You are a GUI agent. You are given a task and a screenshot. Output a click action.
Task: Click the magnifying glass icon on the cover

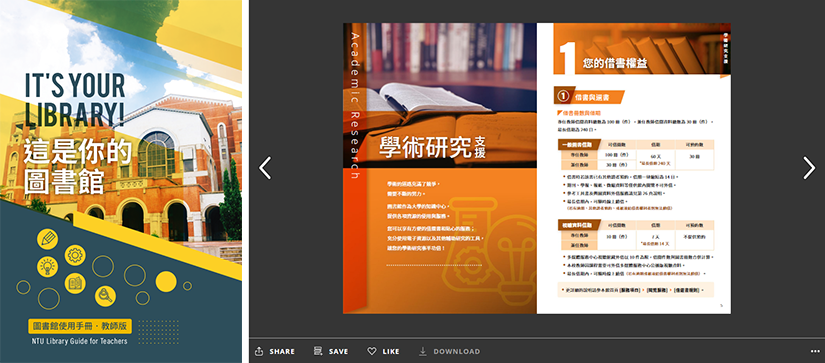(105, 296)
